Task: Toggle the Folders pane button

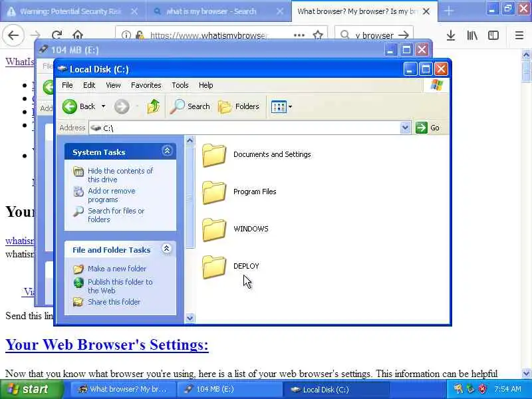Action: [x=239, y=106]
